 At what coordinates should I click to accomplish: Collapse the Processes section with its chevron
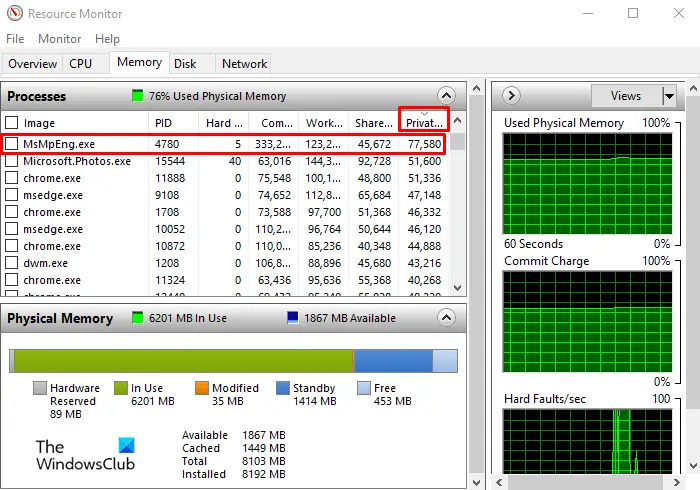point(446,96)
